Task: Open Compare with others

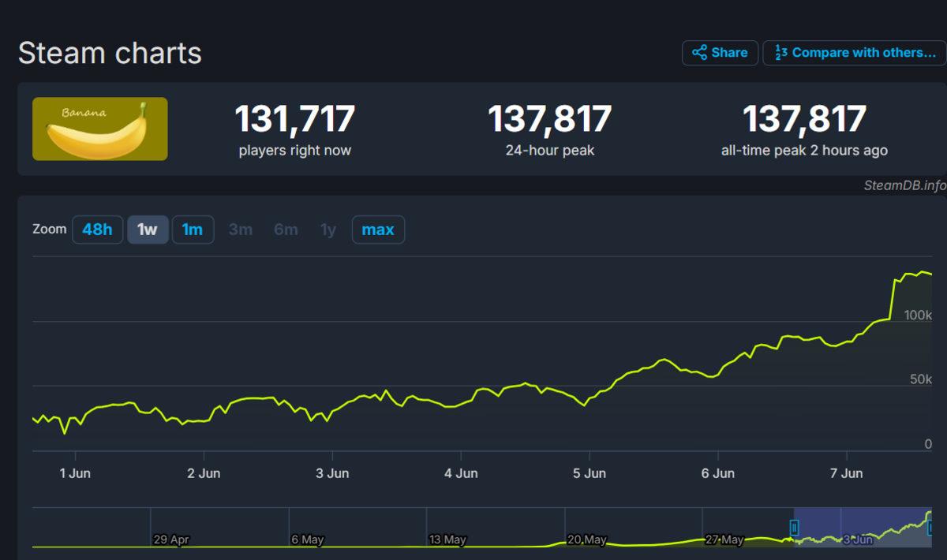Action: click(x=854, y=53)
